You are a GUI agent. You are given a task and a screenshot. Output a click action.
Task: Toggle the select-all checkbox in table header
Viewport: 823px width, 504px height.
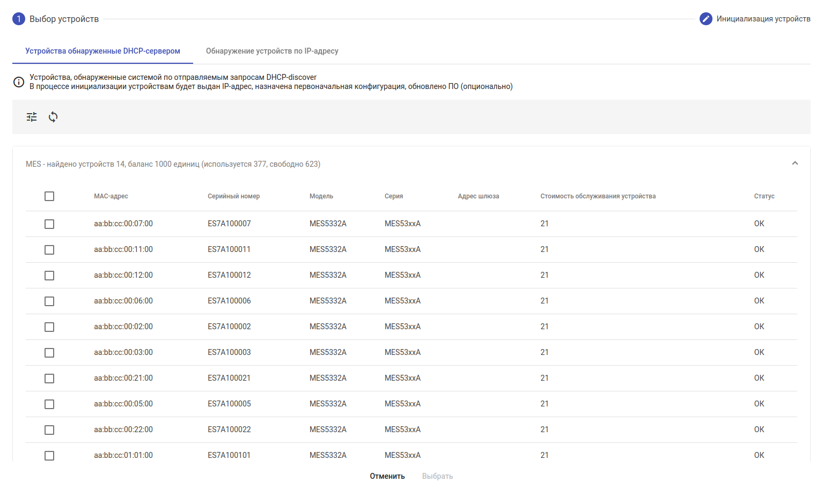point(49,196)
